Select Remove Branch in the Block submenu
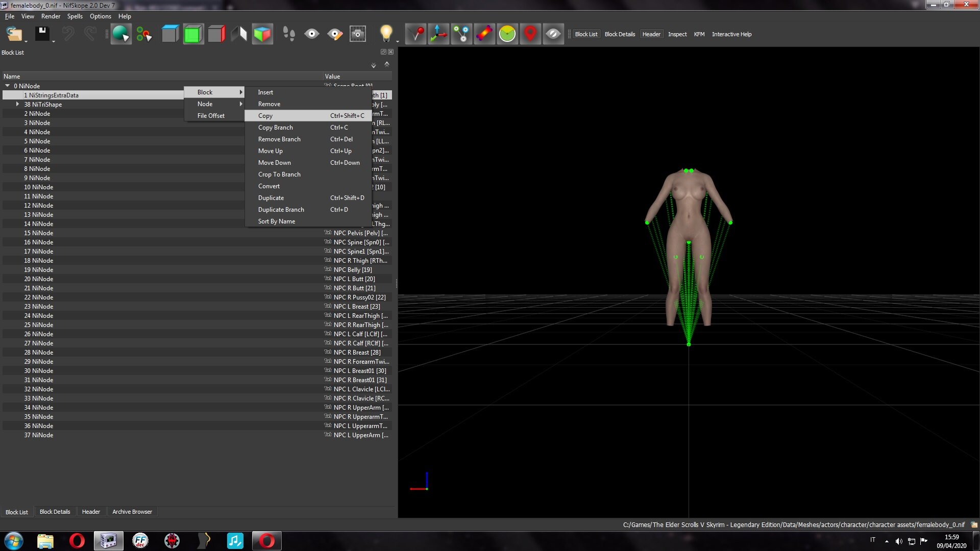 pos(308,139)
